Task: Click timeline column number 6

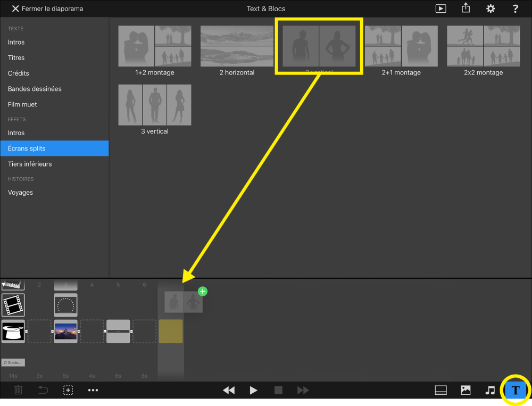Action: coord(144,285)
